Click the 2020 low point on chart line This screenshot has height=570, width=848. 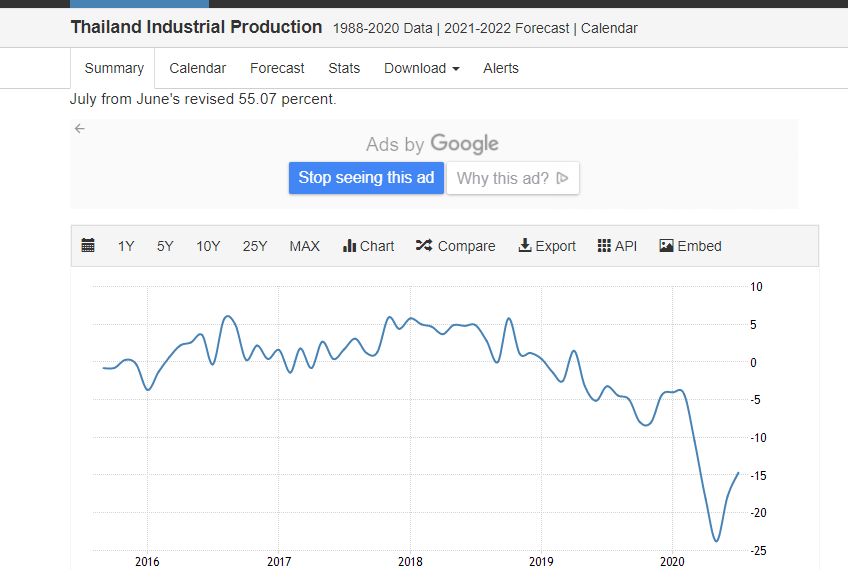coord(716,541)
